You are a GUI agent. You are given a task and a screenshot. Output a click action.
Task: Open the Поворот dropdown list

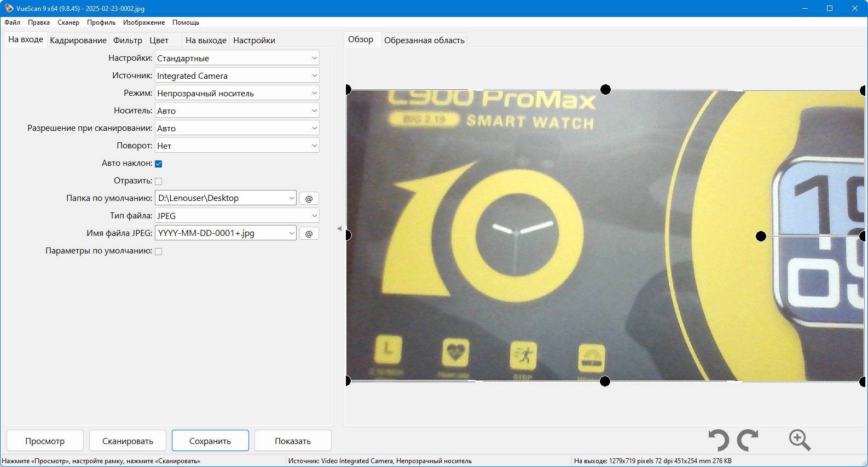click(x=237, y=146)
